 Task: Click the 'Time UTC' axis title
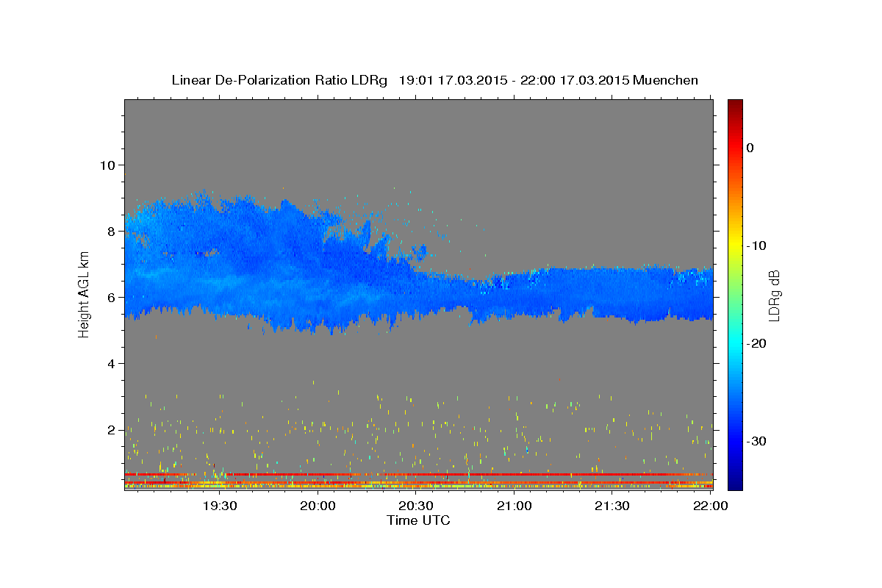[418, 520]
